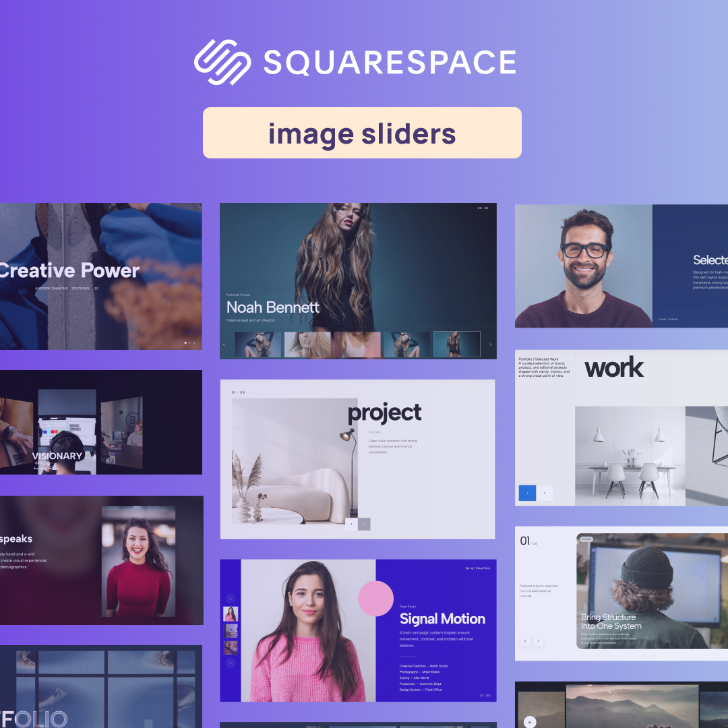Select second thumbnail in Signal Motion sidebar
This screenshot has width=728, height=728.
(231, 630)
